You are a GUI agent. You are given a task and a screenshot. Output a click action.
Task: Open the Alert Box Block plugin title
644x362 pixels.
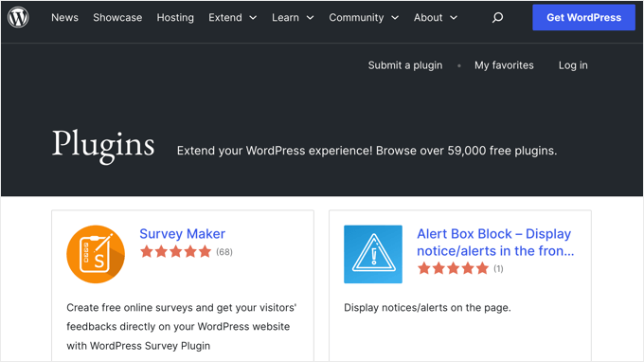(495, 242)
